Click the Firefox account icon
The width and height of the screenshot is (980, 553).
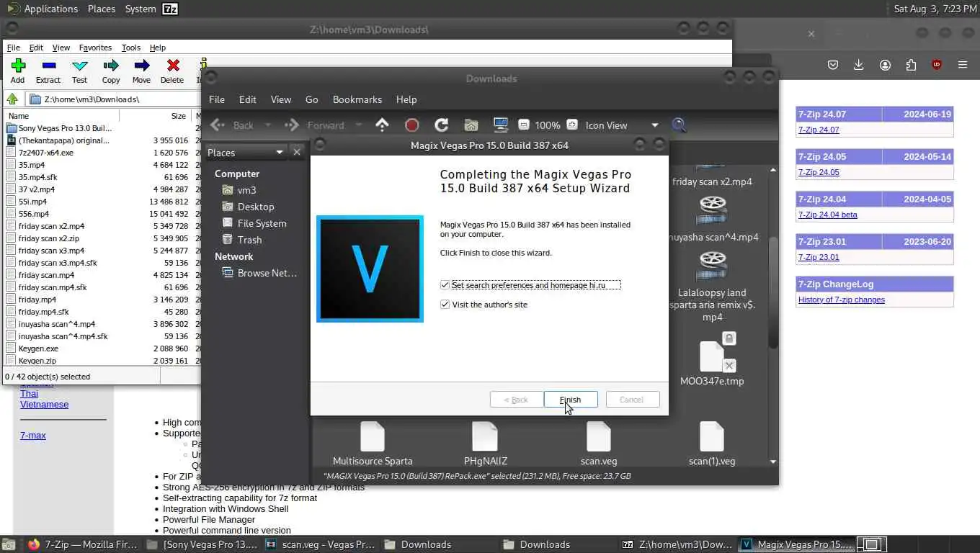point(885,65)
